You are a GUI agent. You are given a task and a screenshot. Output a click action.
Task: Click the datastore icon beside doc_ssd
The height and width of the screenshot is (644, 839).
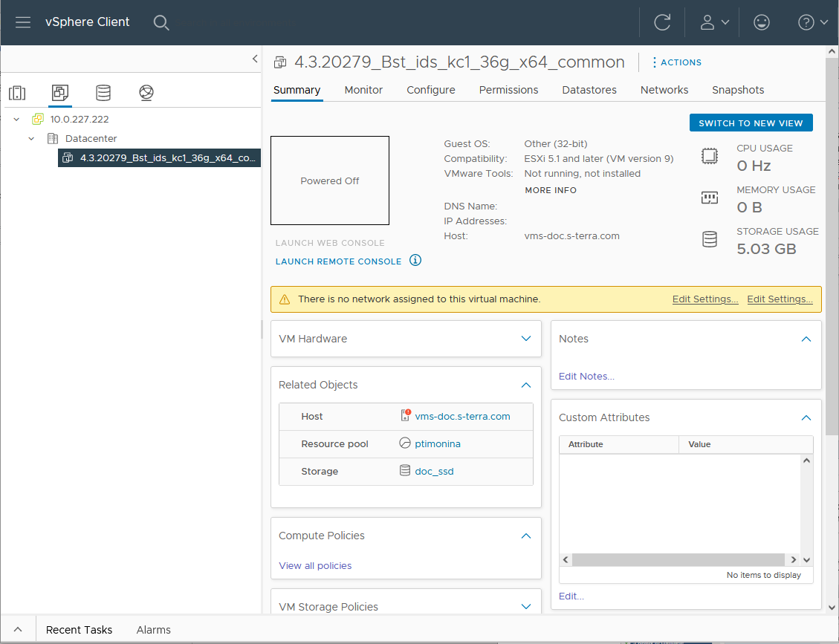[405, 471]
